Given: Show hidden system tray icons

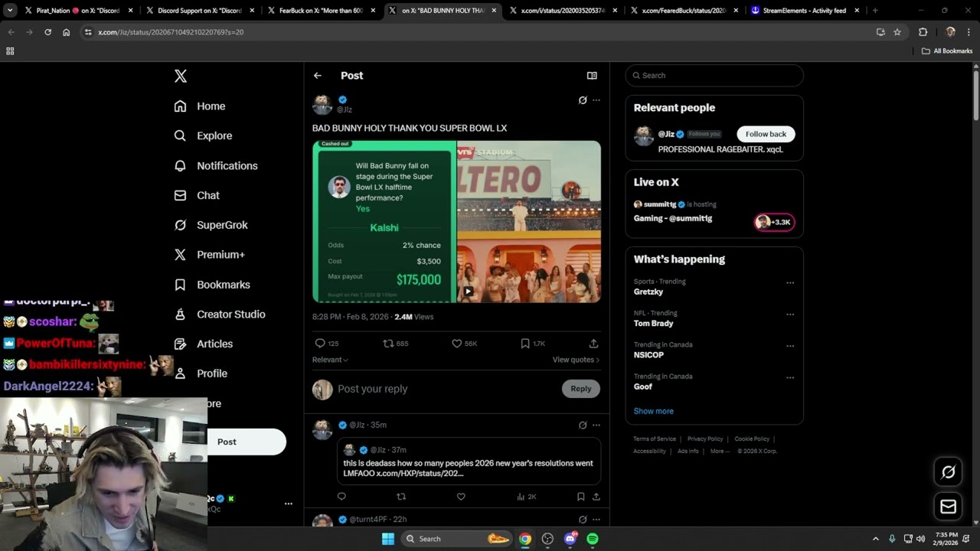Looking at the screenshot, I should point(876,539).
